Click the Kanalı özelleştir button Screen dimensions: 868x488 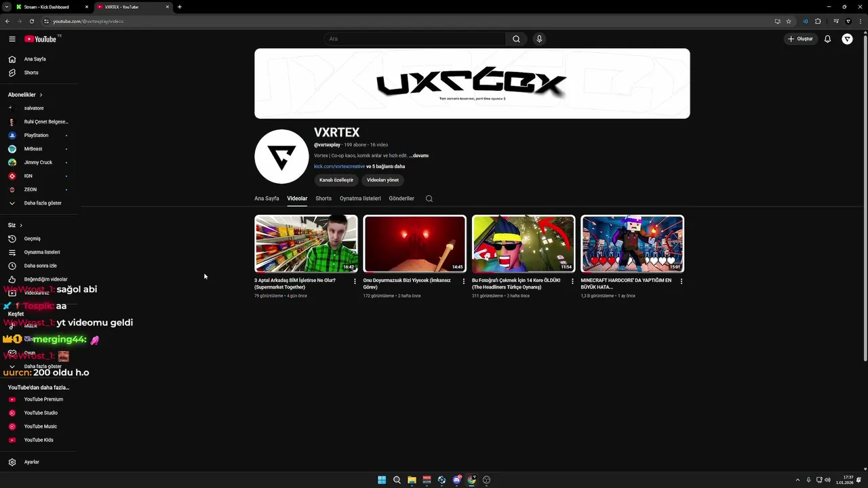pos(336,180)
